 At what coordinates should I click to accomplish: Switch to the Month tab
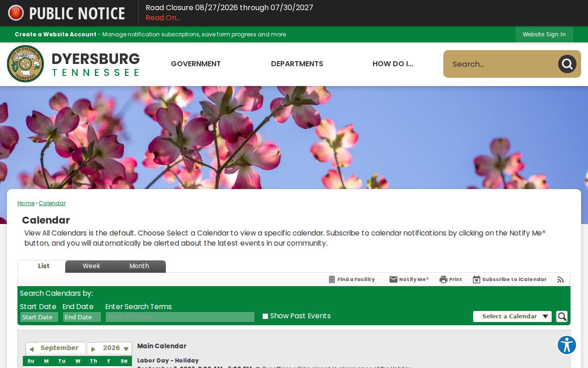coord(139,266)
